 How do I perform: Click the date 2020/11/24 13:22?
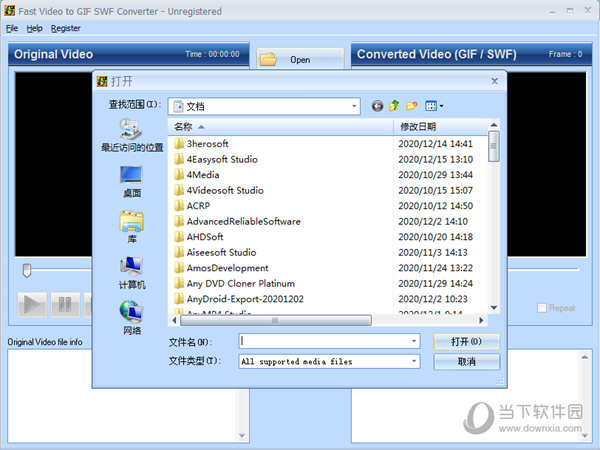pyautogui.click(x=435, y=268)
